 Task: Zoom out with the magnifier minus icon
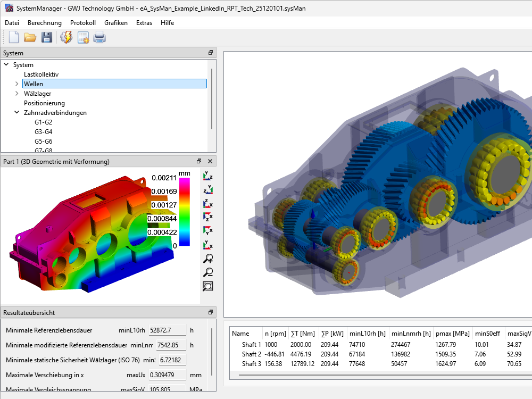coord(208,272)
